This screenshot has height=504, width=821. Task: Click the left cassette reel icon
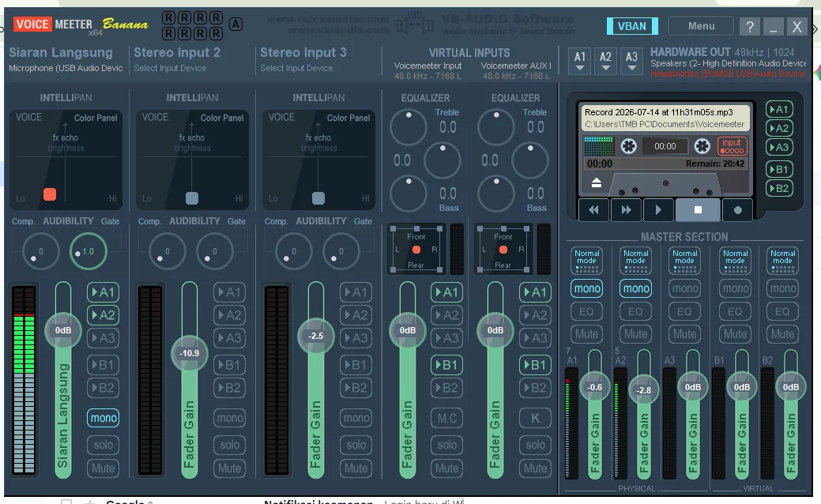[x=628, y=146]
